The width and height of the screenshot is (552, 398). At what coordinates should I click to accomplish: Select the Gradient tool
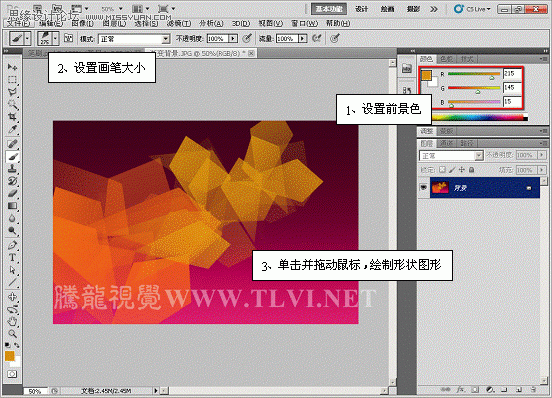coord(12,206)
